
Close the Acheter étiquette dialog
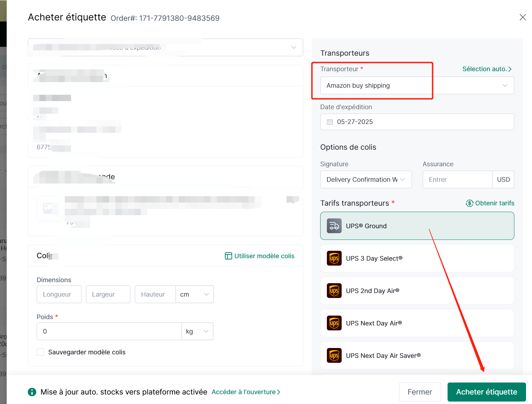tap(522, 17)
